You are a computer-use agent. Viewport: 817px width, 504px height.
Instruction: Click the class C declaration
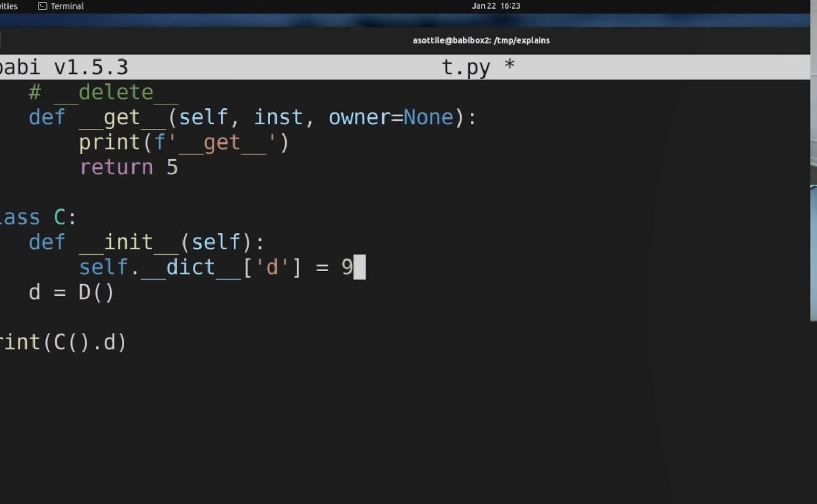click(37, 216)
